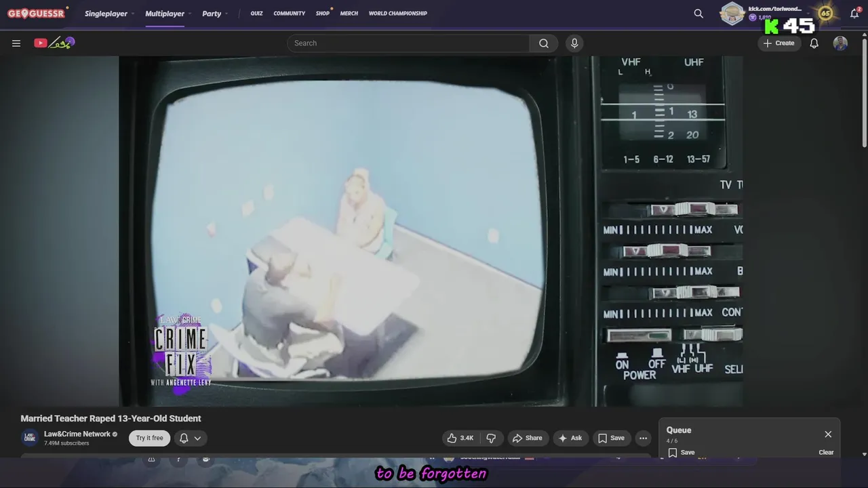Viewport: 868px width, 488px height.
Task: Click the video title text
Action: (x=111, y=418)
